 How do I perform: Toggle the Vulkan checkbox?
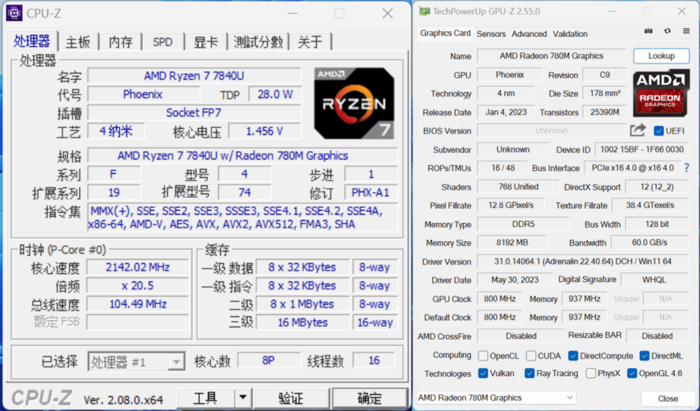pos(483,373)
